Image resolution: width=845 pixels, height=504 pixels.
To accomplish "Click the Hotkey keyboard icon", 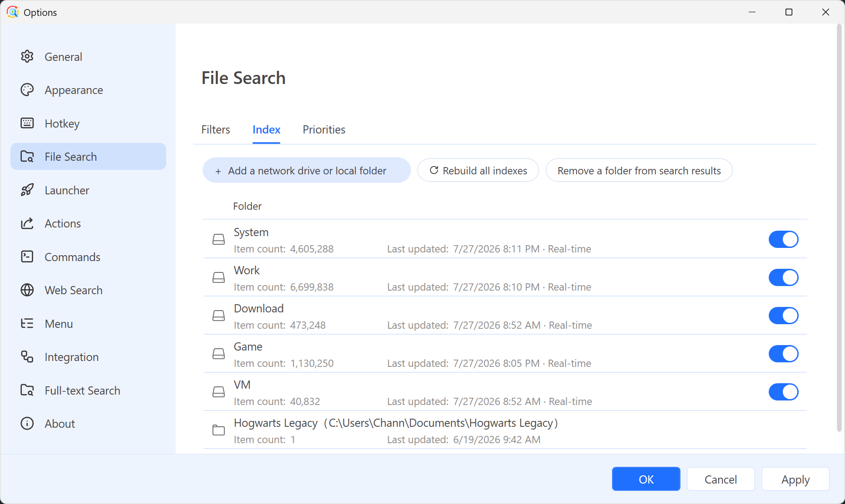I will [27, 124].
